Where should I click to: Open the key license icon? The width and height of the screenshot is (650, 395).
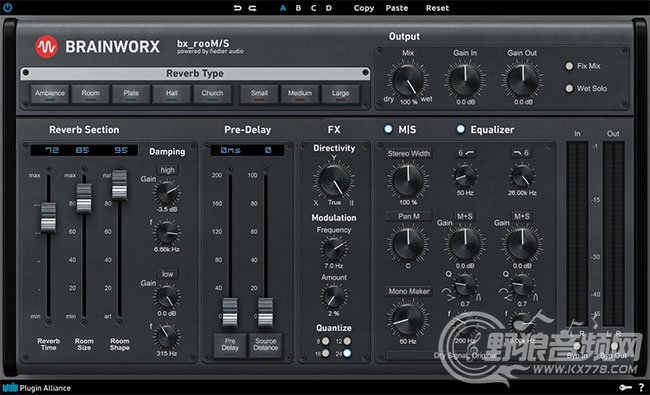coord(625,388)
